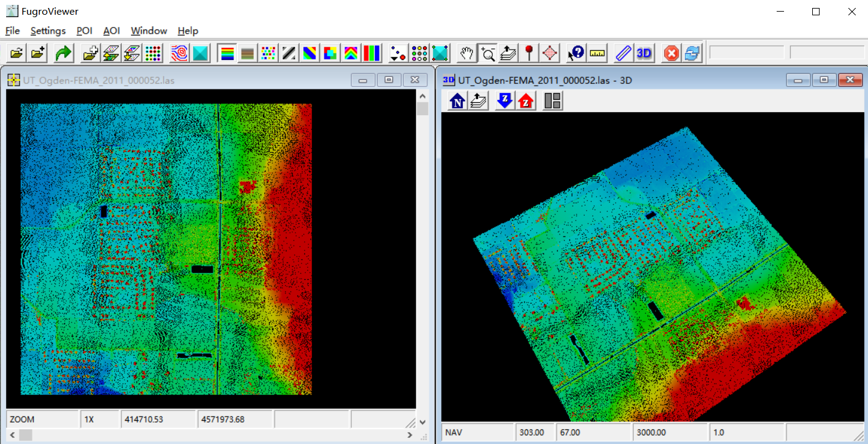Click the 303.00 value in 3D status bar
Image resolution: width=868 pixels, height=444 pixels.
(535, 432)
